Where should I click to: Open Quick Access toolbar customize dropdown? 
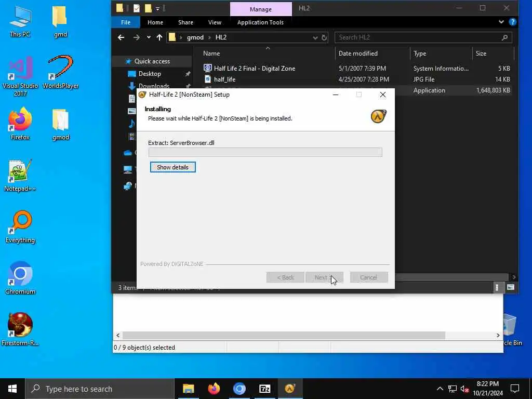(x=158, y=8)
